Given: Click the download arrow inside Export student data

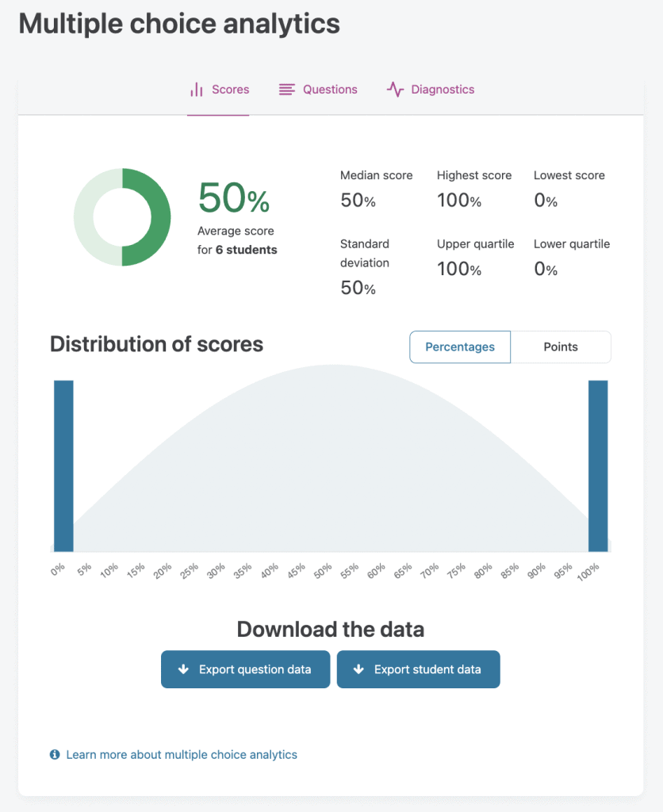Looking at the screenshot, I should [x=358, y=668].
